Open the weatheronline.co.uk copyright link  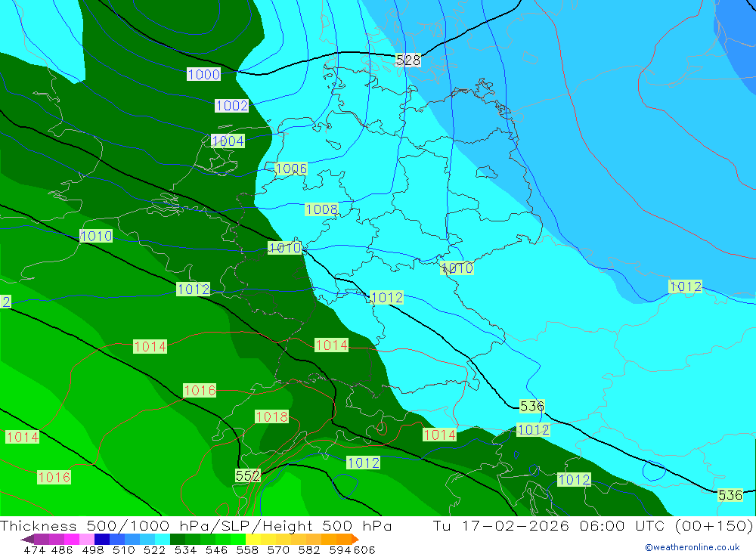[x=692, y=547]
